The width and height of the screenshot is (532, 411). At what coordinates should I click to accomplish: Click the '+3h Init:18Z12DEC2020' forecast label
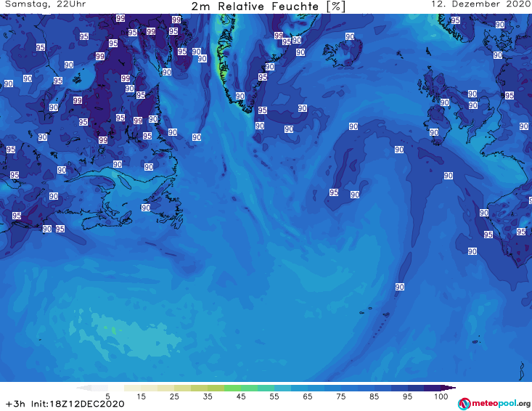pyautogui.click(x=65, y=404)
